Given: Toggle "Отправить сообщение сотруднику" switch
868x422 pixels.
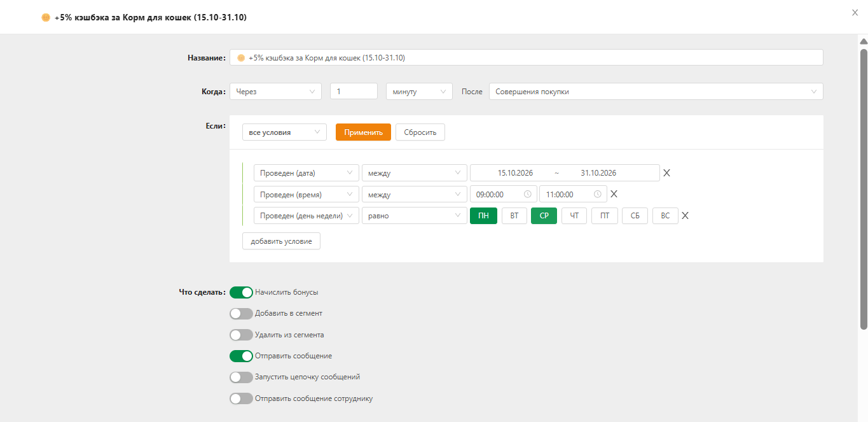Looking at the screenshot, I should click(x=241, y=398).
